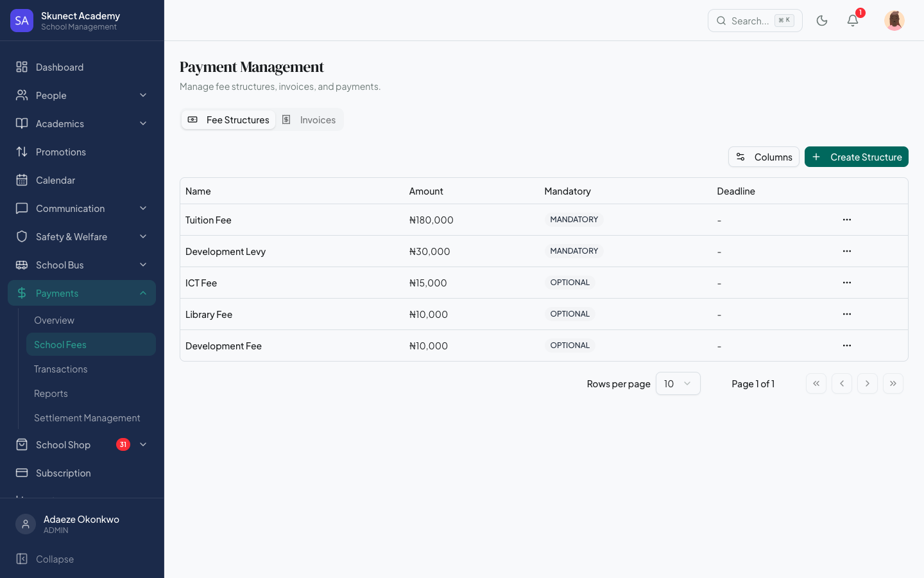924x578 pixels.
Task: Open actions menu for Library Fee
Action: (x=847, y=314)
